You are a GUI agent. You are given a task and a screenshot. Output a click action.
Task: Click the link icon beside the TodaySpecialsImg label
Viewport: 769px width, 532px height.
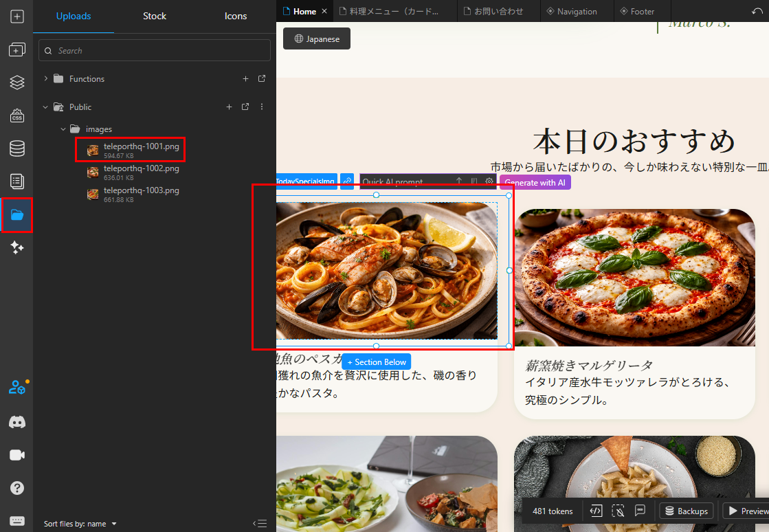point(348,182)
